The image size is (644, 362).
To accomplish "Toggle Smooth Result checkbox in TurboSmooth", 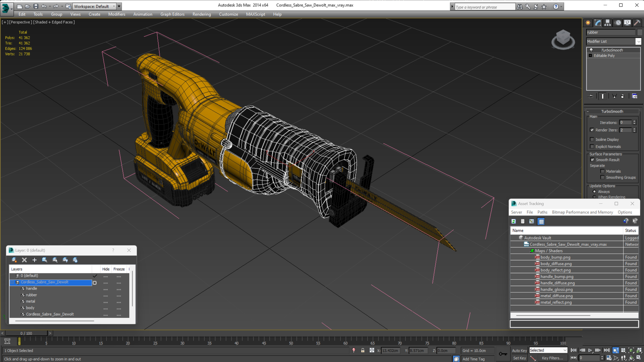I will pos(592,159).
